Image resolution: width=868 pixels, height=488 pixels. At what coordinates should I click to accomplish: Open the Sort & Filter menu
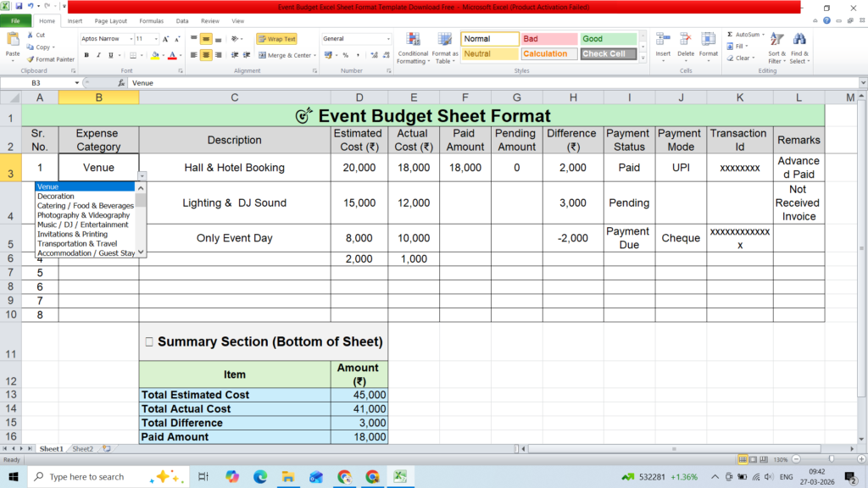coord(776,47)
